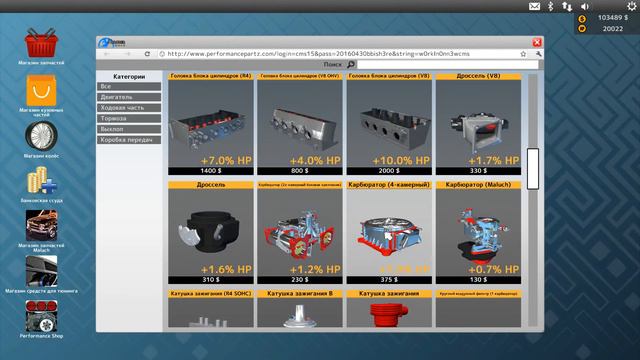Open the body parts shop icon
640x360 pixels.
(41, 90)
